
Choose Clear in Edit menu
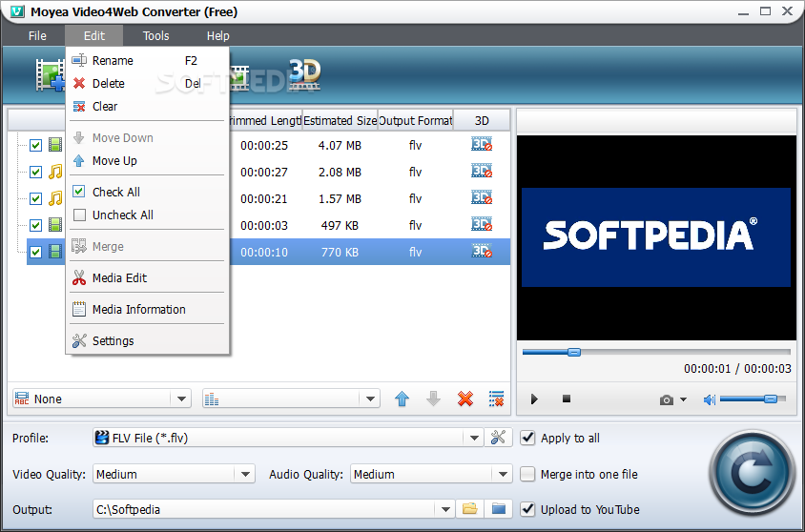(x=147, y=106)
